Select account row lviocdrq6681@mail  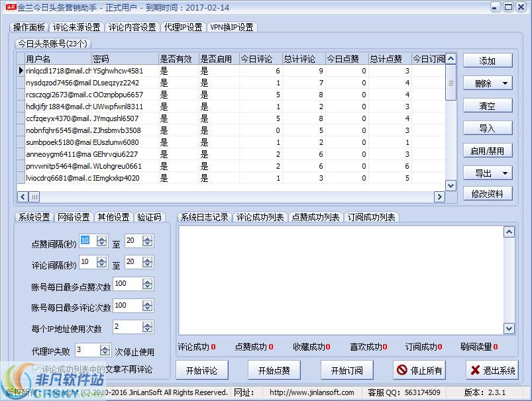(231, 178)
